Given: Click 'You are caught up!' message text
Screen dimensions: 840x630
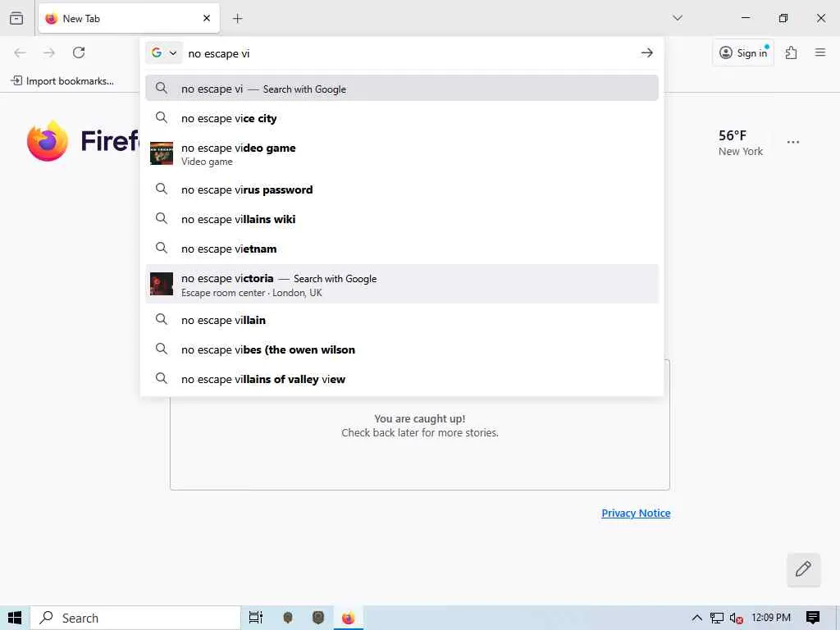Looking at the screenshot, I should (x=419, y=418).
